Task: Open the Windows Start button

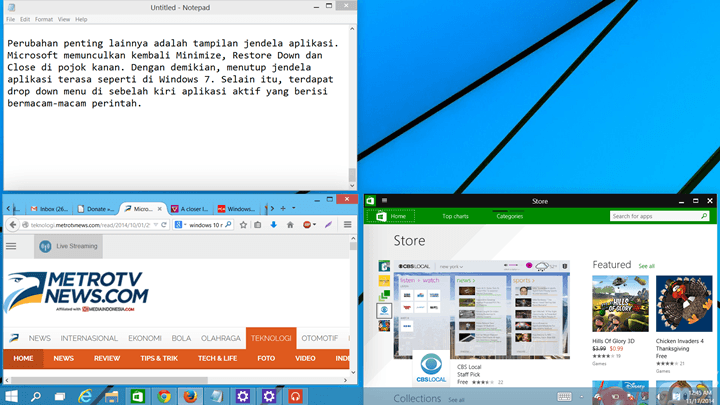Action: pyautogui.click(x=11, y=396)
